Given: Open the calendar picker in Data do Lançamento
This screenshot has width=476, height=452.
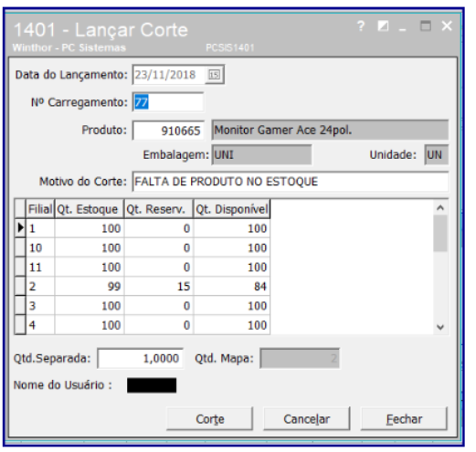Looking at the screenshot, I should [x=214, y=75].
